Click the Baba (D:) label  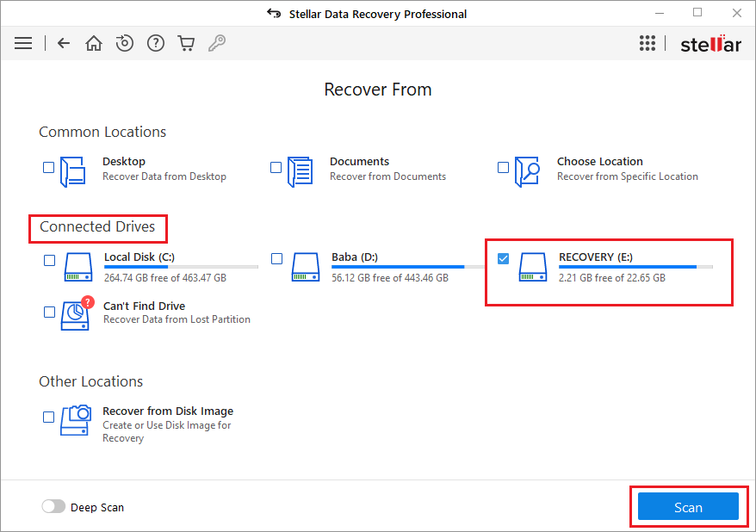355,257
